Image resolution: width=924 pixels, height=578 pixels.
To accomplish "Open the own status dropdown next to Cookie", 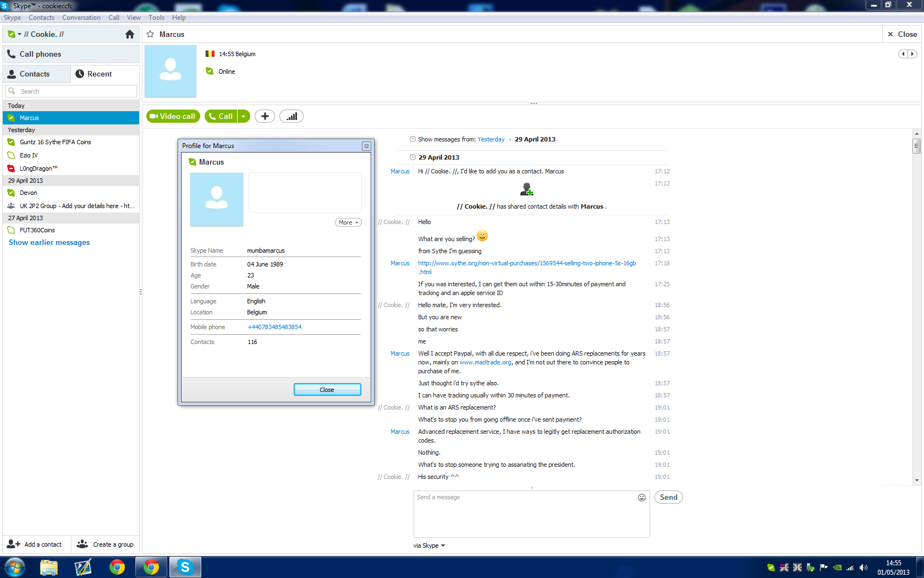I will pos(19,34).
